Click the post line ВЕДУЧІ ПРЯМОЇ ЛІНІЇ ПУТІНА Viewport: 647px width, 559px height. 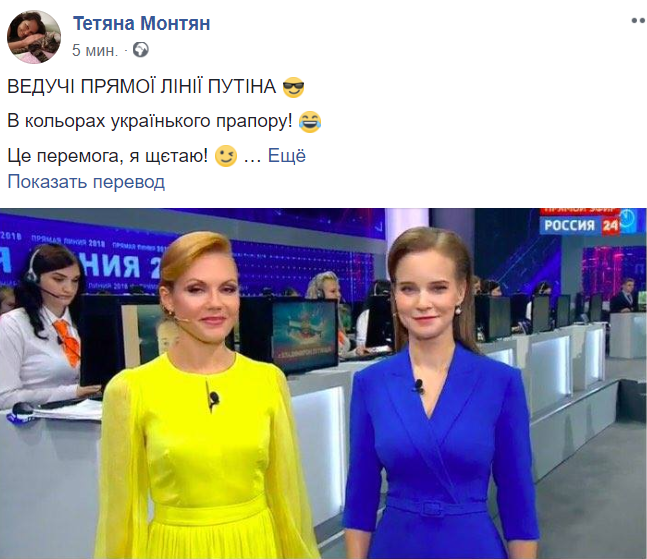pyautogui.click(x=142, y=87)
